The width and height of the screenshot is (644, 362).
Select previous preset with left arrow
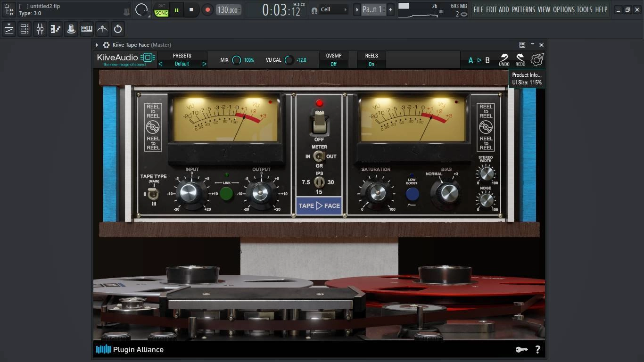160,64
